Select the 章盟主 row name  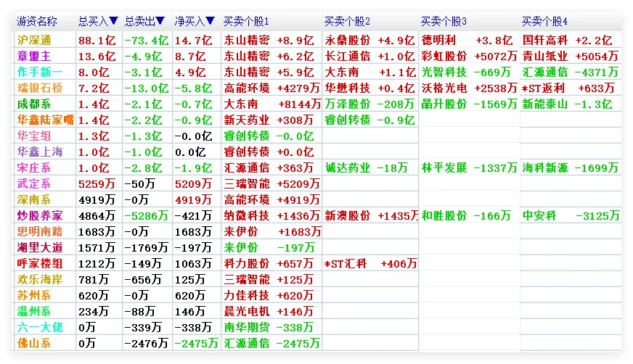(x=34, y=56)
